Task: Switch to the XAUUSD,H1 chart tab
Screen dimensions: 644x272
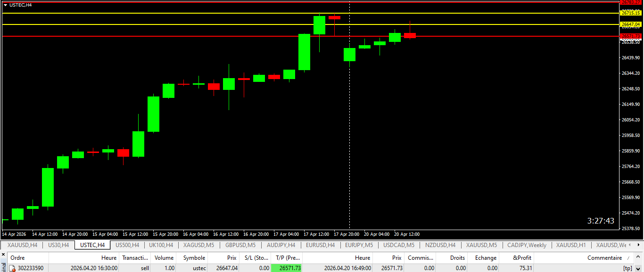Action: 571,245
